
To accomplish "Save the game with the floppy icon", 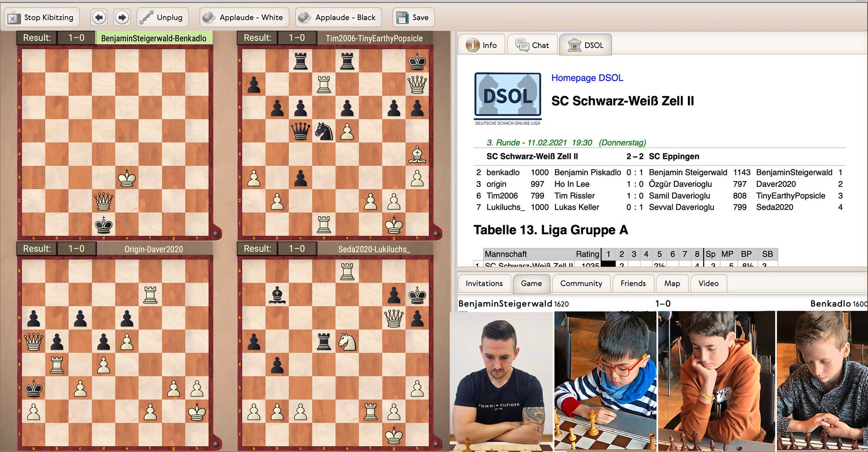I will click(413, 17).
